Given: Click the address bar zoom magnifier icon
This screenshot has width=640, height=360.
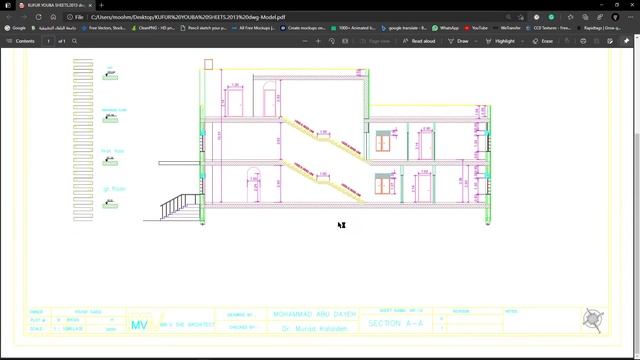Looking at the screenshot, I should click(508, 17).
